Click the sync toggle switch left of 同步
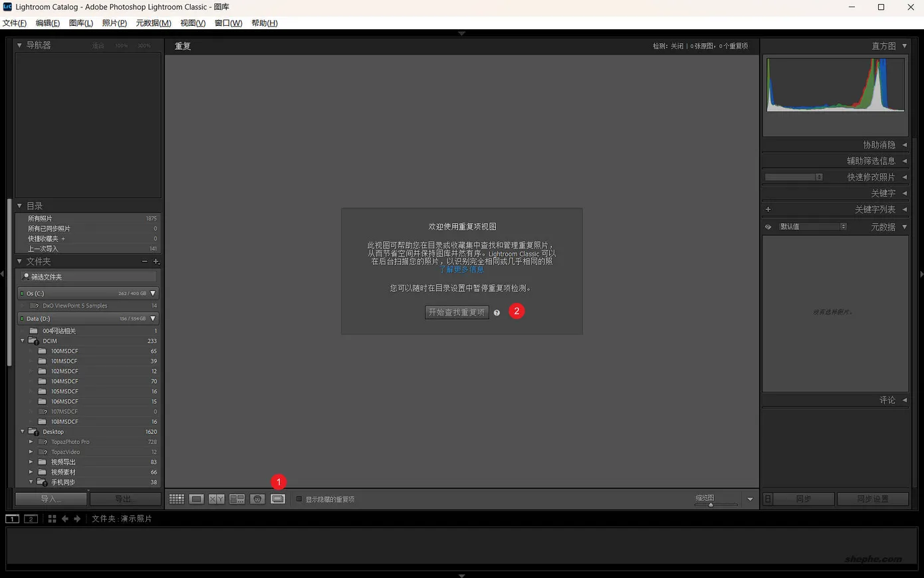The height and width of the screenshot is (578, 924). click(768, 499)
